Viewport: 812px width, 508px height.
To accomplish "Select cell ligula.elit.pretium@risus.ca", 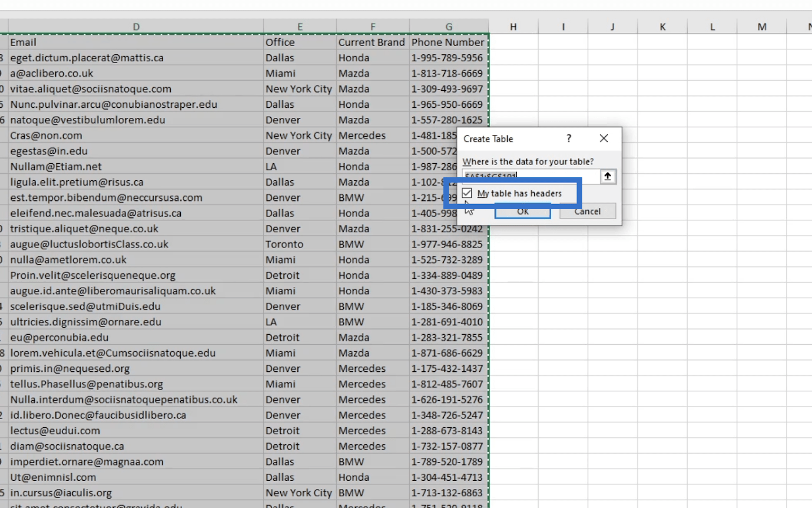I will [136, 182].
